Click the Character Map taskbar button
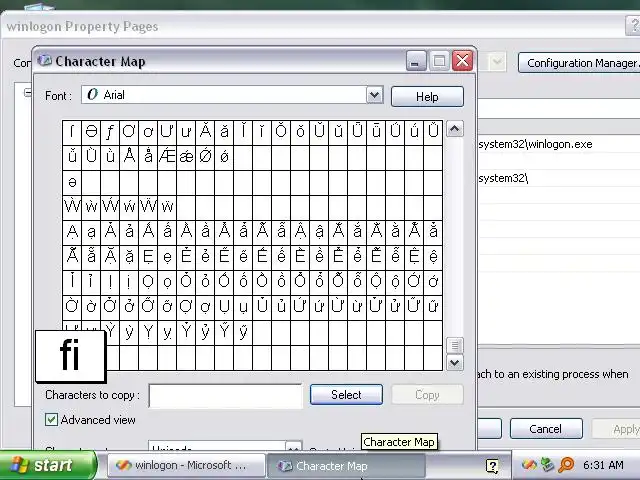This screenshot has height=480, width=640. click(x=346, y=466)
